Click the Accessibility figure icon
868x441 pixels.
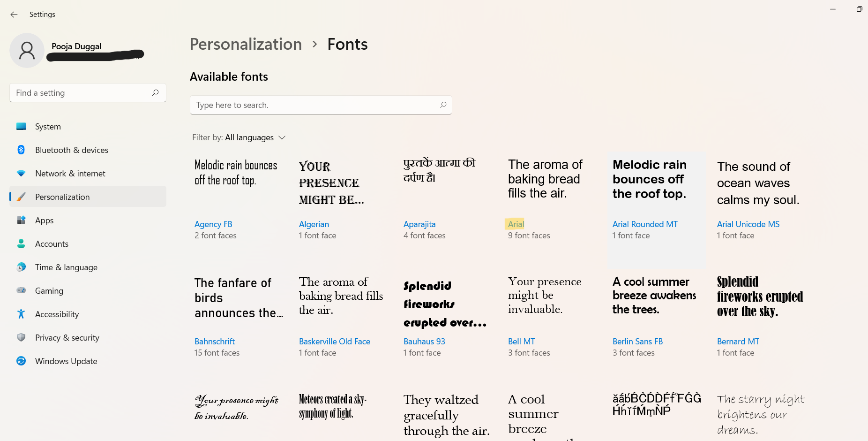pyautogui.click(x=21, y=314)
